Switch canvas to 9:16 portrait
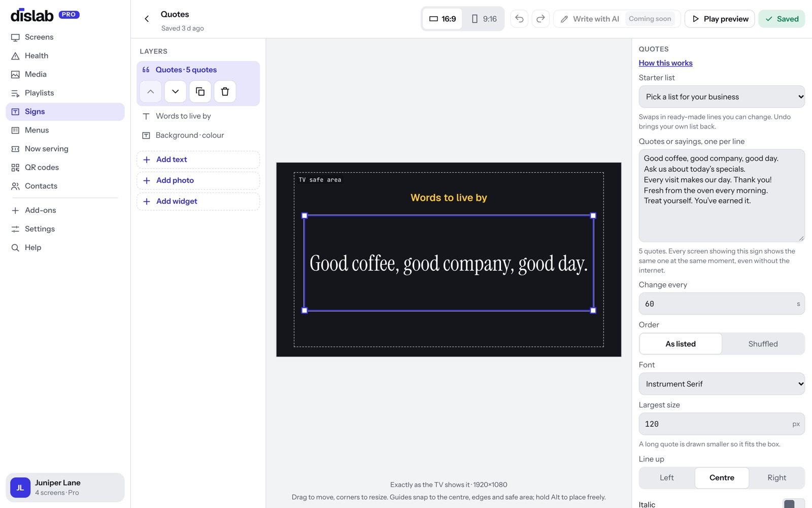The image size is (812, 508). [484, 19]
